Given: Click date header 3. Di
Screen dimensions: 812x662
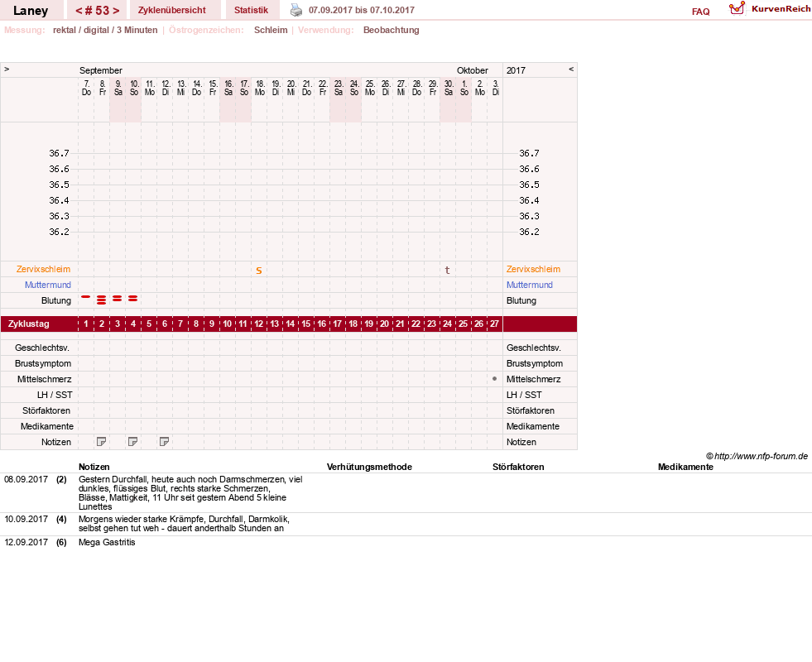Looking at the screenshot, I should (x=496, y=88).
